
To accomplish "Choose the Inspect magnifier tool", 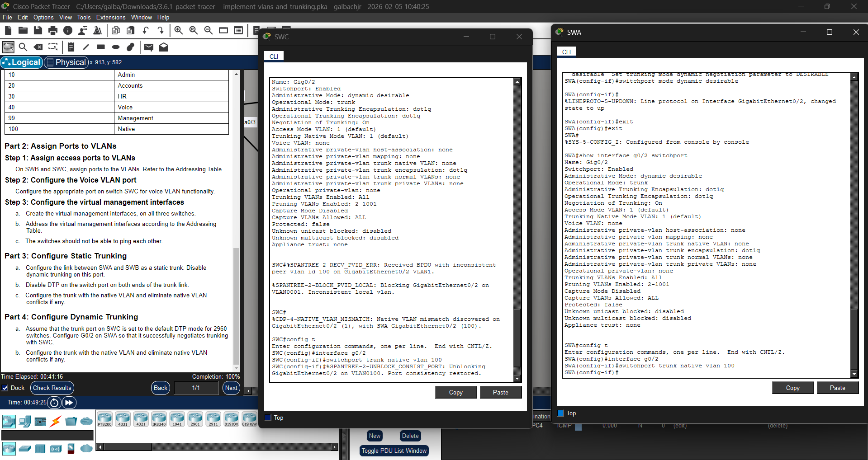I will point(23,47).
